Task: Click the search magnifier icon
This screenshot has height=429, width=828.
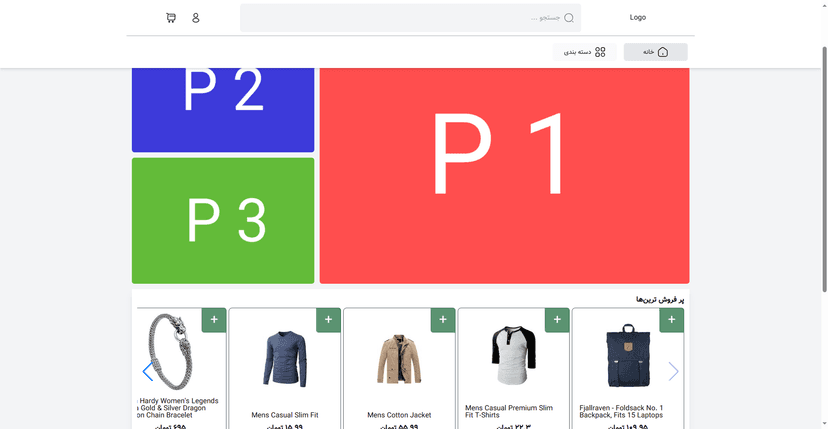Action: point(569,18)
